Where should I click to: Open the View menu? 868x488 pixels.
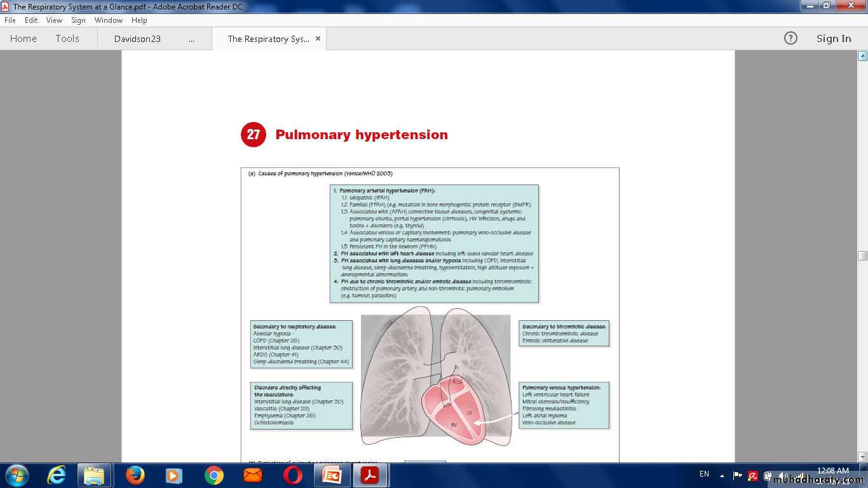54,20
